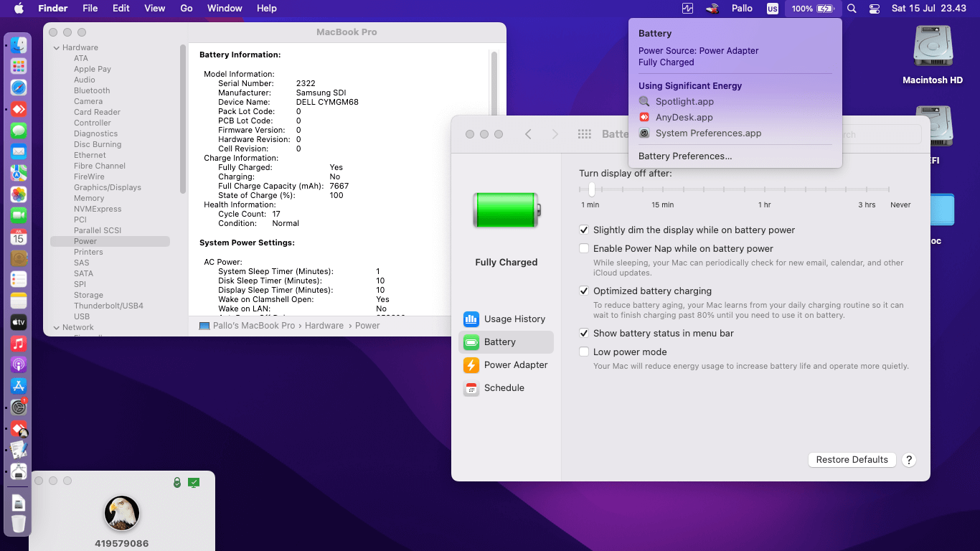The height and width of the screenshot is (551, 980).
Task: Open Trash in the Dock
Action: pyautogui.click(x=19, y=523)
